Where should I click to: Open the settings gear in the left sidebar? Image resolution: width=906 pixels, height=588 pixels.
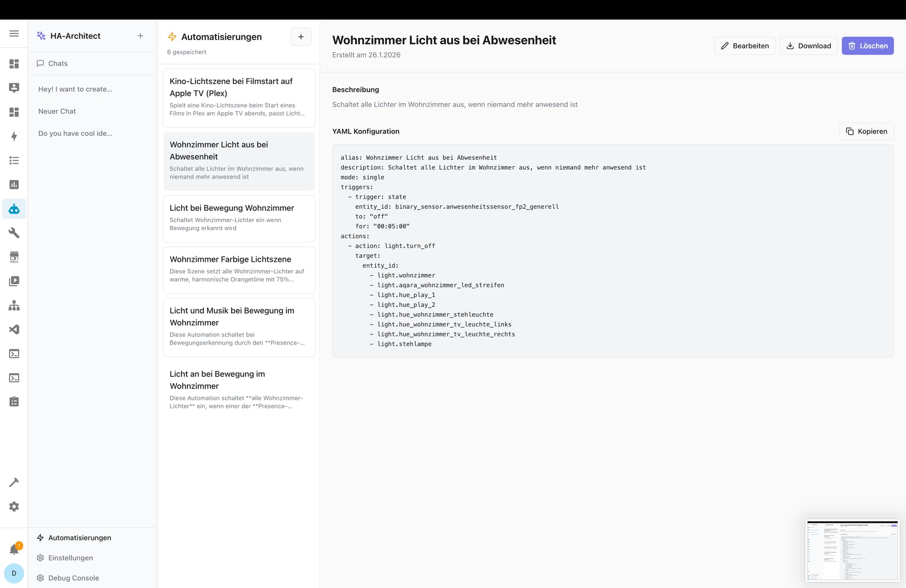(x=14, y=506)
